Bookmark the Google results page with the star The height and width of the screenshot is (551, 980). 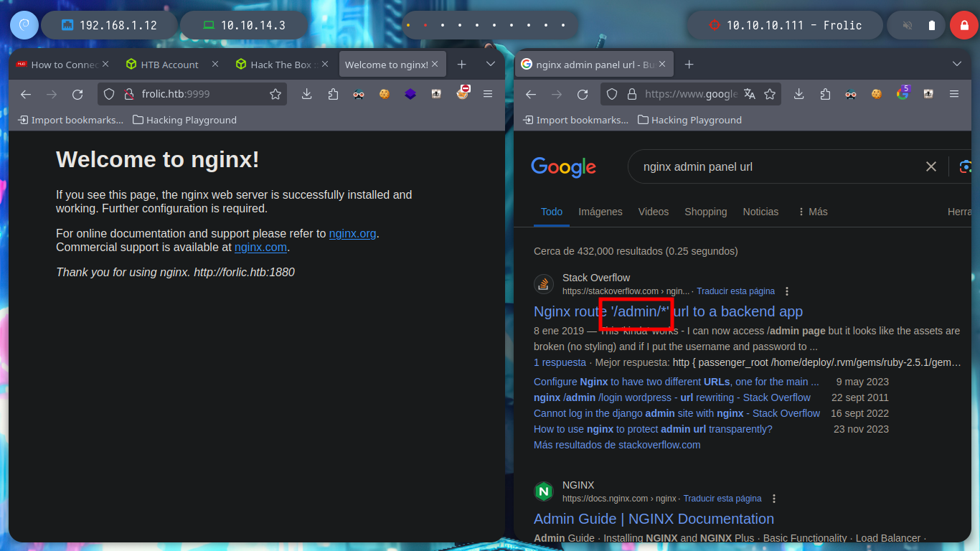pos(770,94)
